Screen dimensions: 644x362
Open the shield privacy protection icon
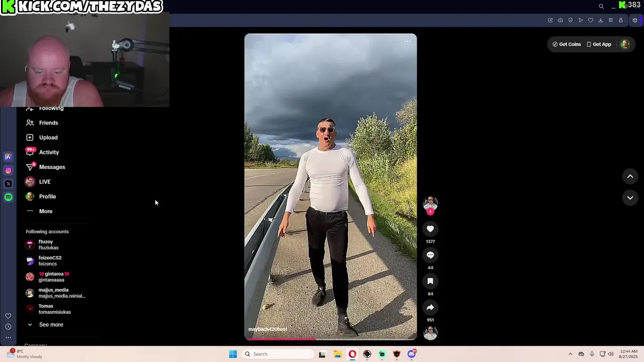tap(571, 20)
